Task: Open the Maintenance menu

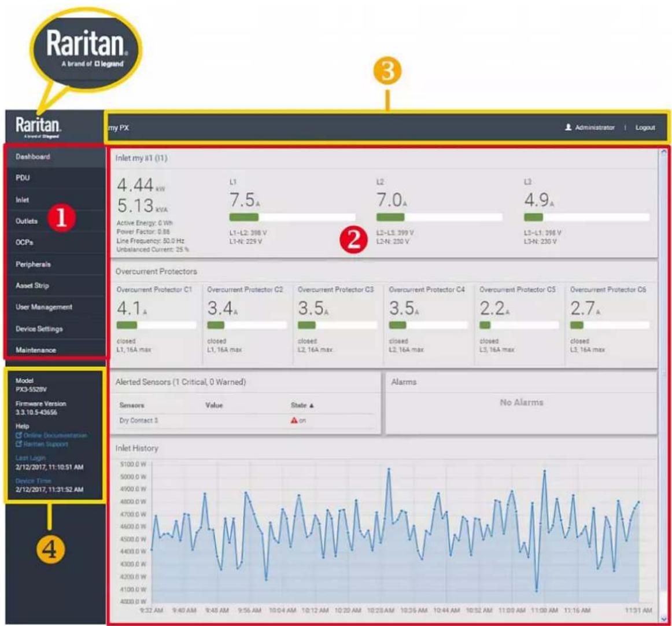Action: [x=56, y=349]
